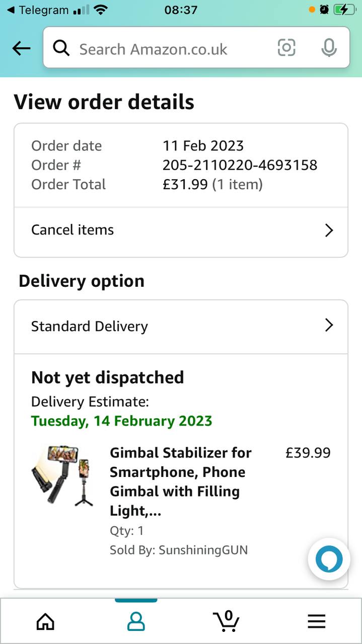The height and width of the screenshot is (644, 362).
Task: Go to Home tab icon
Action: (x=45, y=622)
